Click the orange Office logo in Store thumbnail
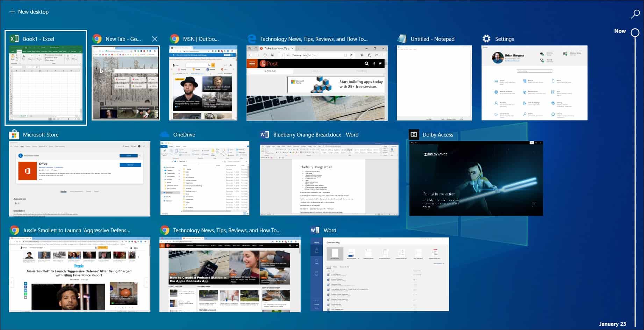 27,171
